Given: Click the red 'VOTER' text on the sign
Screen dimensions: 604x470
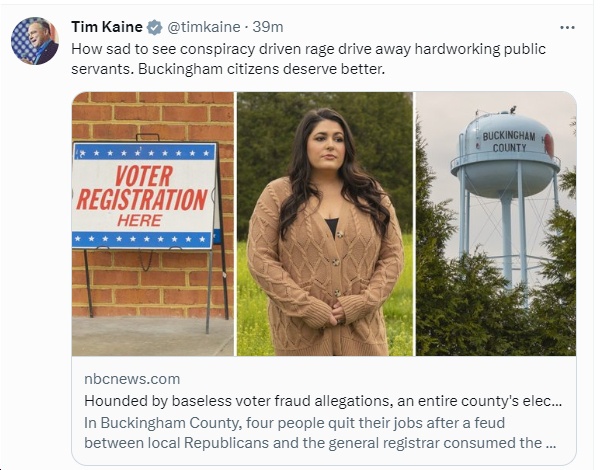Looking at the screenshot, I should tap(144, 176).
